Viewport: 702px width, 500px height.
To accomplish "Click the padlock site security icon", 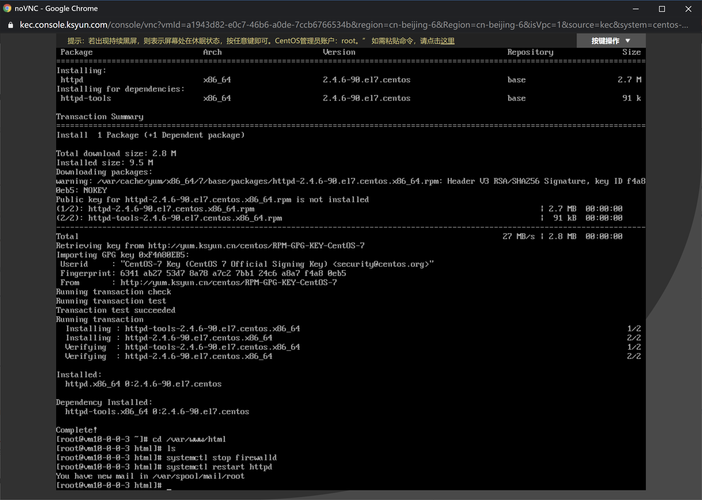I will (x=11, y=25).
